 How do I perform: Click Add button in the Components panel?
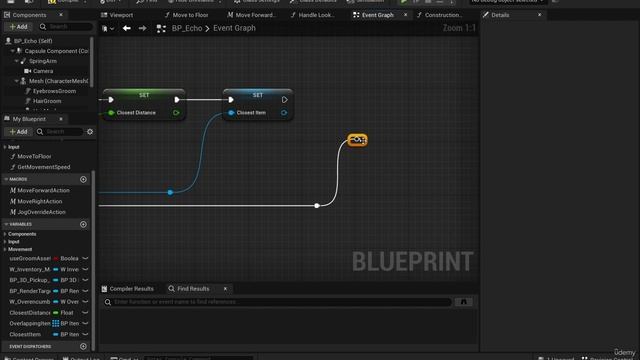click(18, 27)
